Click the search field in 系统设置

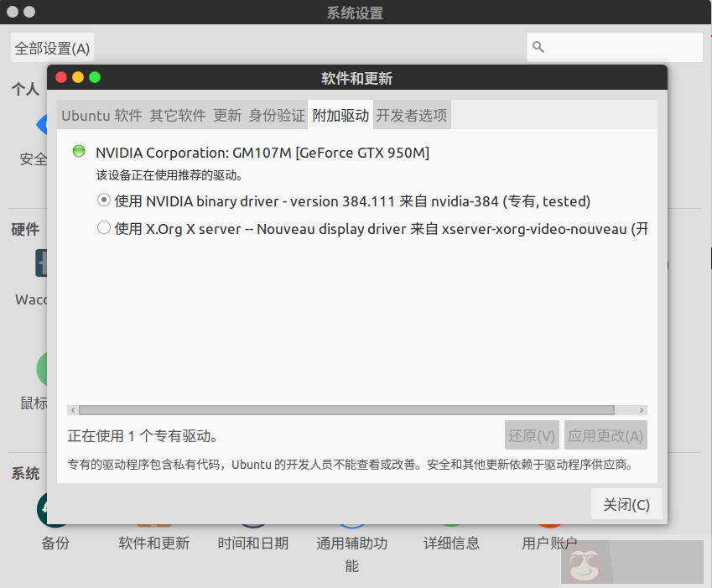tap(614, 47)
